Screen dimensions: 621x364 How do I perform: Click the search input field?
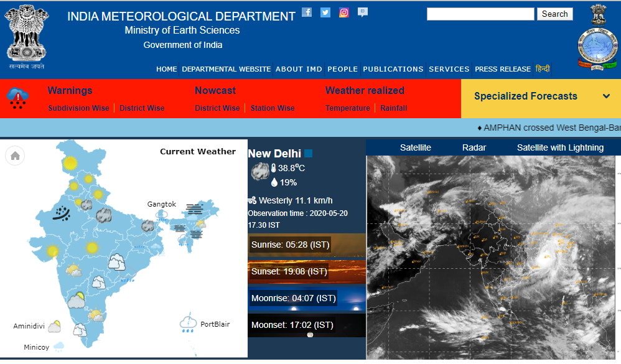coord(480,14)
